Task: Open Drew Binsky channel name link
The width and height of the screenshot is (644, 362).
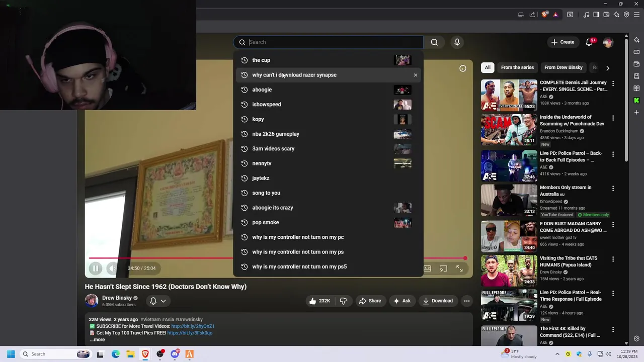Action: (x=117, y=298)
